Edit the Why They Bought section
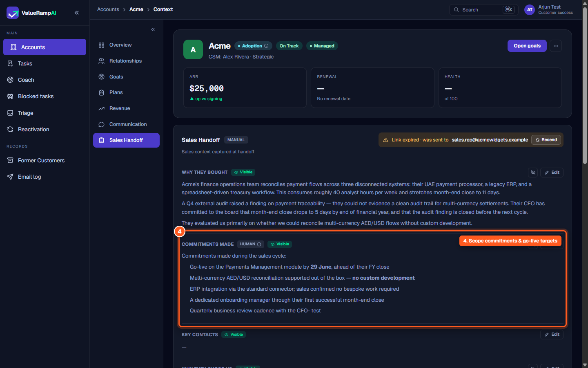 tap(552, 173)
